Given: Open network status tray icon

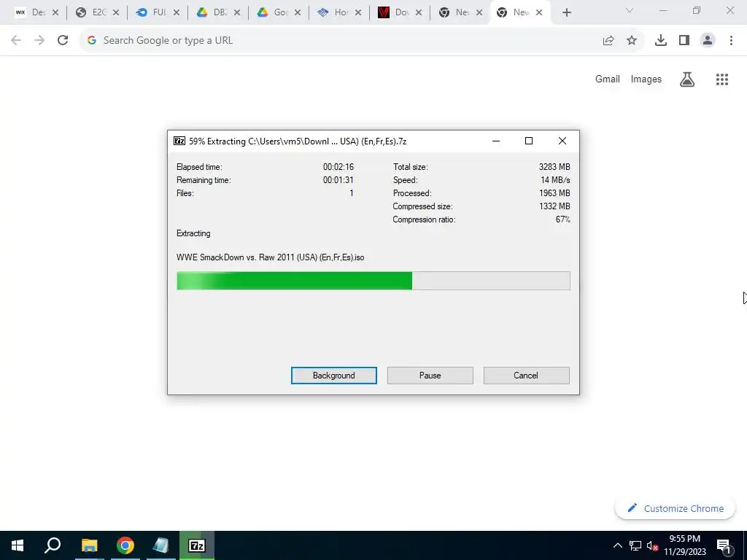Looking at the screenshot, I should point(635,545).
